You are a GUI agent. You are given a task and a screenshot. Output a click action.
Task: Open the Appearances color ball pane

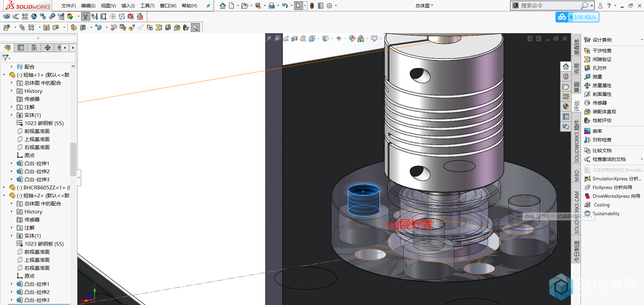pyautogui.click(x=566, y=107)
